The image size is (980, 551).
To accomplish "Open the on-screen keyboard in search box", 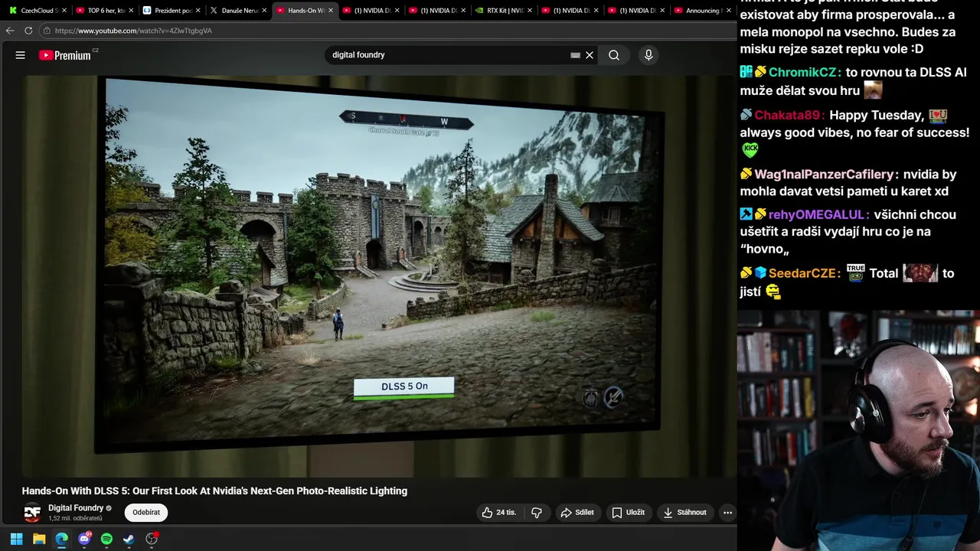I will (575, 55).
